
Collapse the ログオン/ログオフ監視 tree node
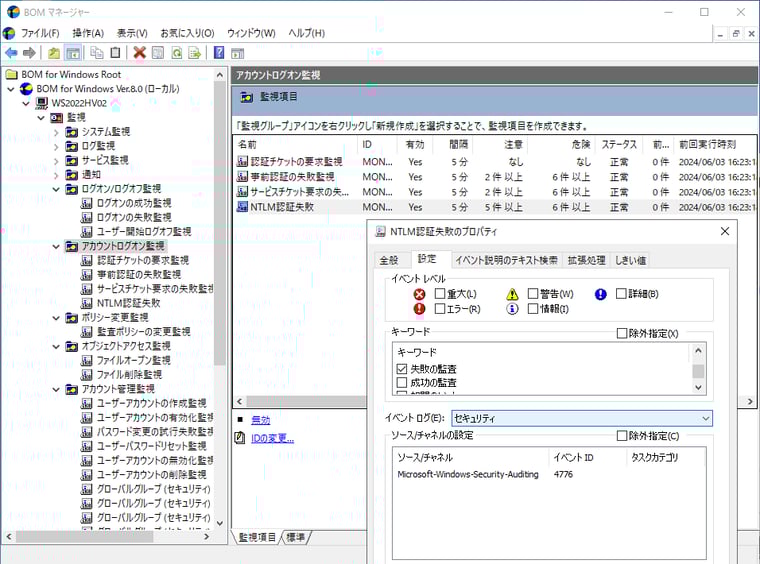point(56,189)
